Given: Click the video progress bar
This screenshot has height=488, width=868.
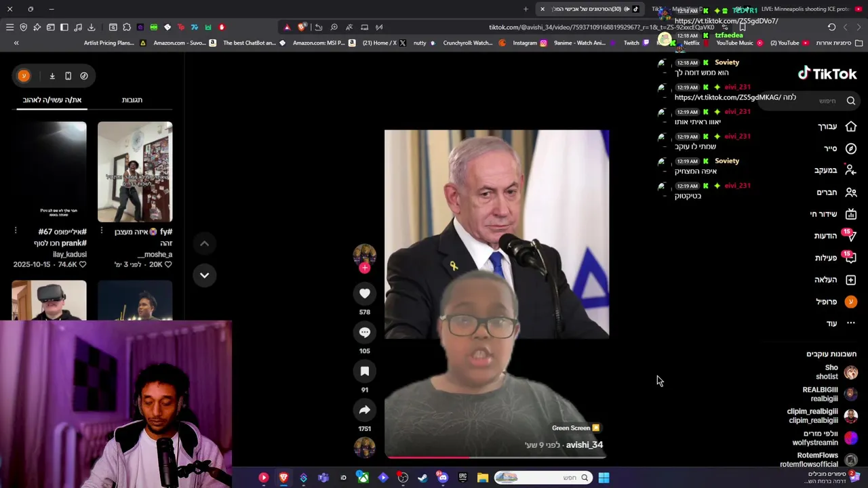Looking at the screenshot, I should click(496, 457).
